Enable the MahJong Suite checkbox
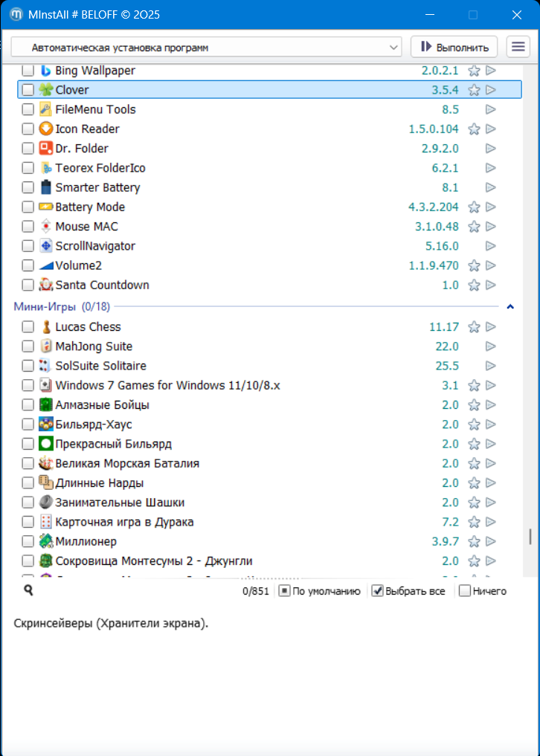Image resolution: width=540 pixels, height=756 pixels. 28,346
